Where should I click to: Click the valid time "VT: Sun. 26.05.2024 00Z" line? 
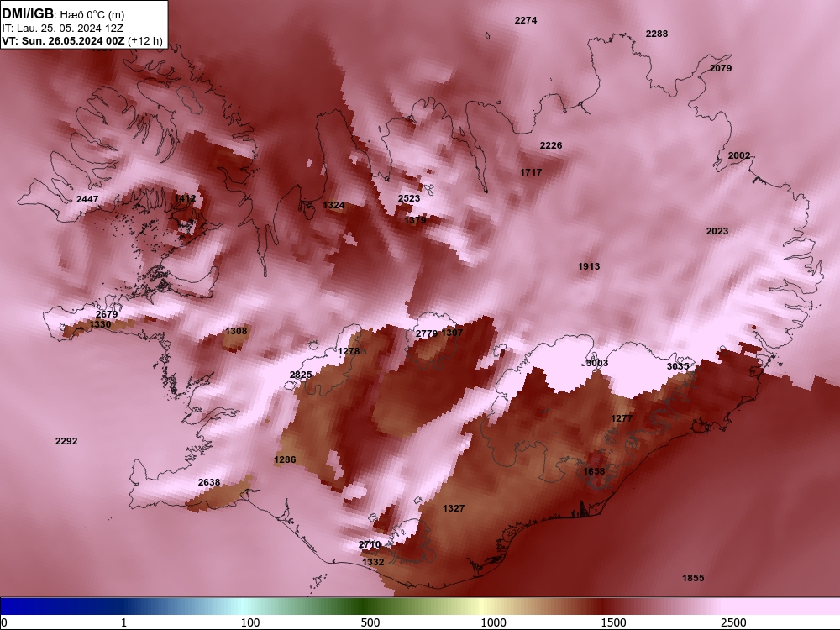63,40
